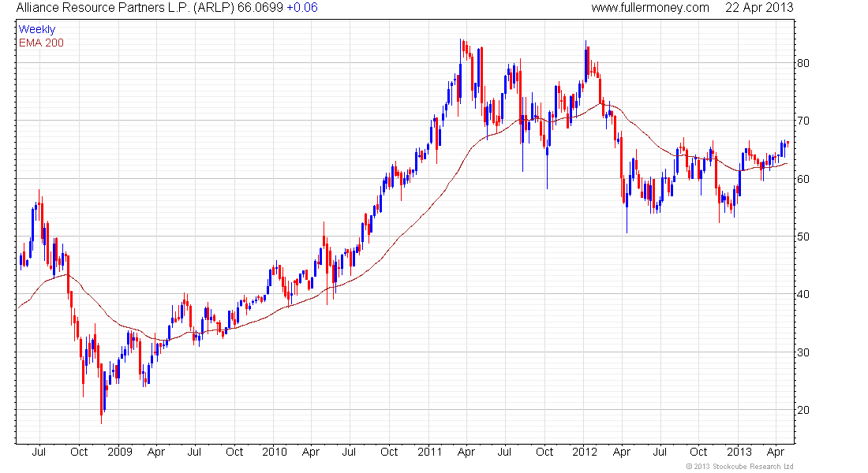Click the 30 price axis label

pos(803,352)
